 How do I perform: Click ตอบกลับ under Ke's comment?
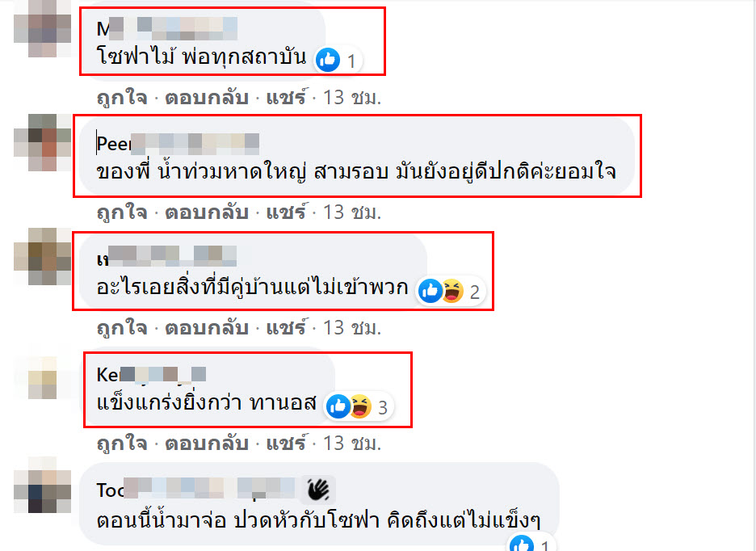(x=207, y=444)
